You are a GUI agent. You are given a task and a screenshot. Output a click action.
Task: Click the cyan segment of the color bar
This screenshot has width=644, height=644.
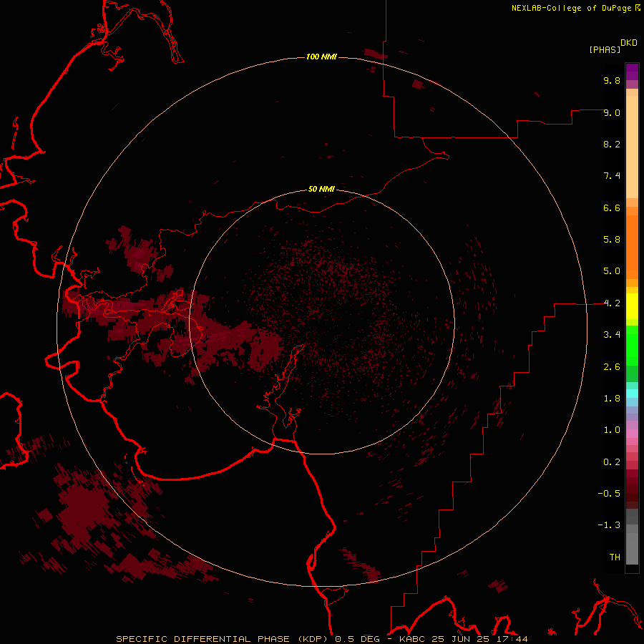(x=632, y=393)
